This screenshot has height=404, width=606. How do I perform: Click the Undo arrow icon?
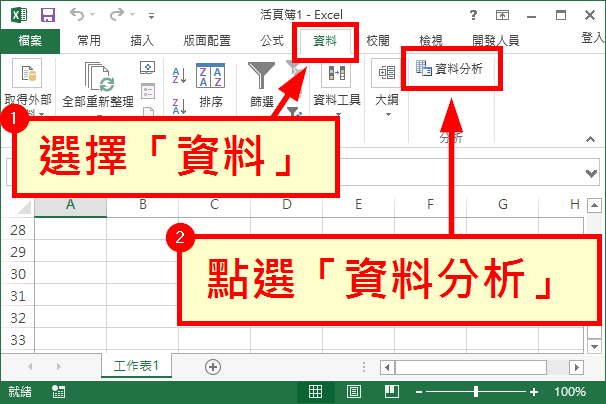pyautogui.click(x=77, y=15)
